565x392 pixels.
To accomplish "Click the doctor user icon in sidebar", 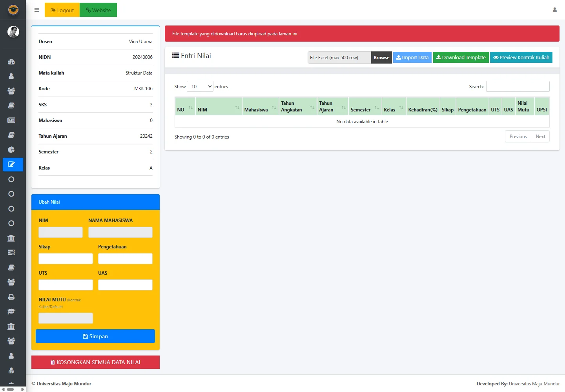I will point(11,370).
